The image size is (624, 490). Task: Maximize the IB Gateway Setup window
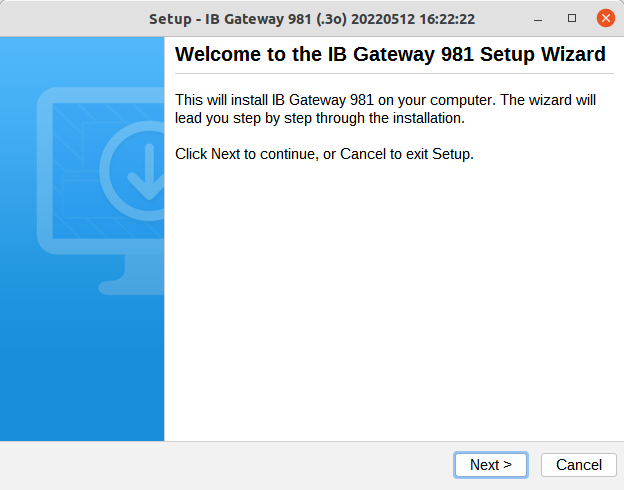pos(572,18)
